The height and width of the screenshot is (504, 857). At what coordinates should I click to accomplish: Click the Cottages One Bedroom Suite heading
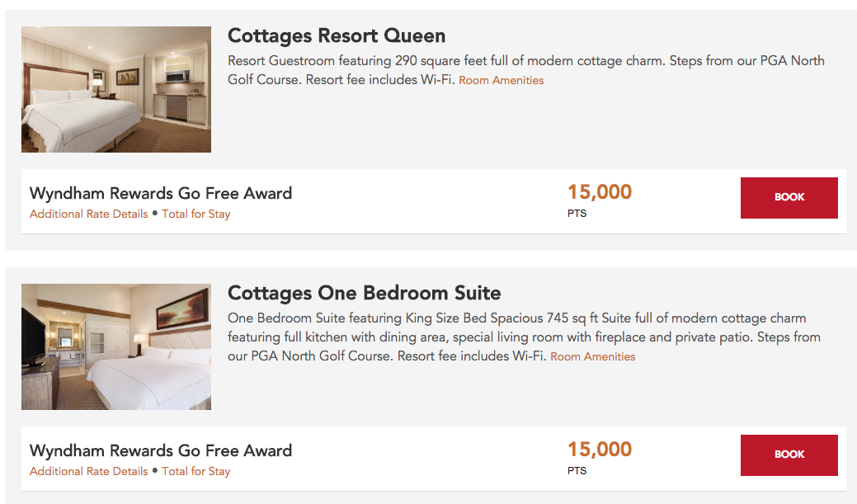(x=365, y=294)
